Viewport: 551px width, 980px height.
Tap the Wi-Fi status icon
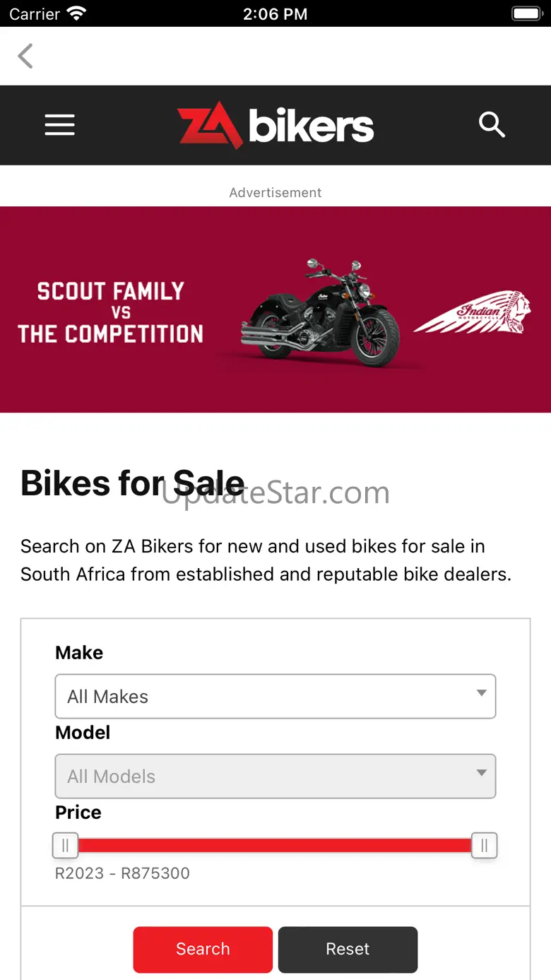point(76,13)
